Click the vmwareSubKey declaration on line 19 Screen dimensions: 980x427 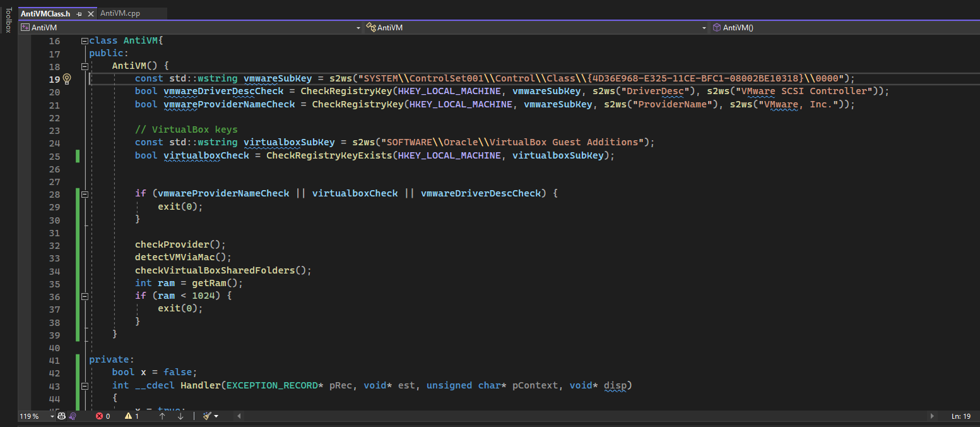tap(278, 78)
